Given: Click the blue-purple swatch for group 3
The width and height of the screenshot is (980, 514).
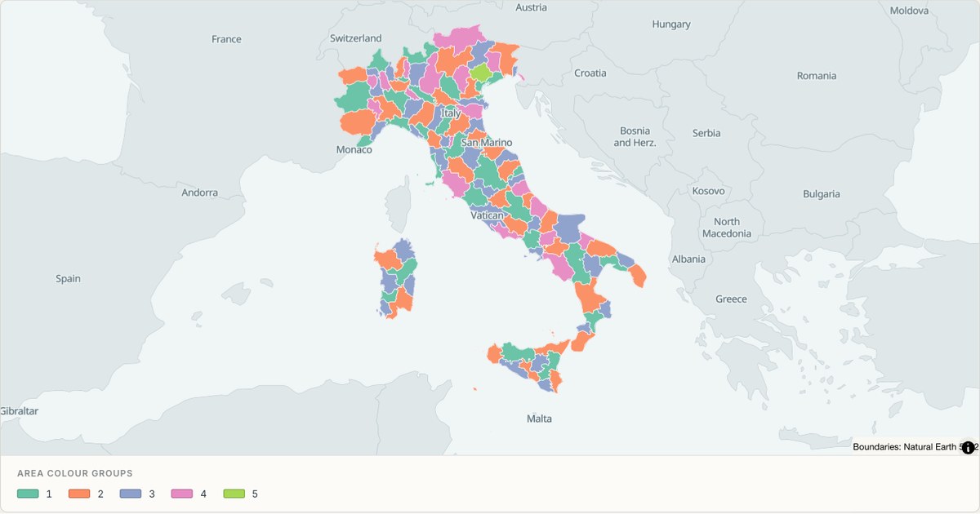Looking at the screenshot, I should point(131,494).
